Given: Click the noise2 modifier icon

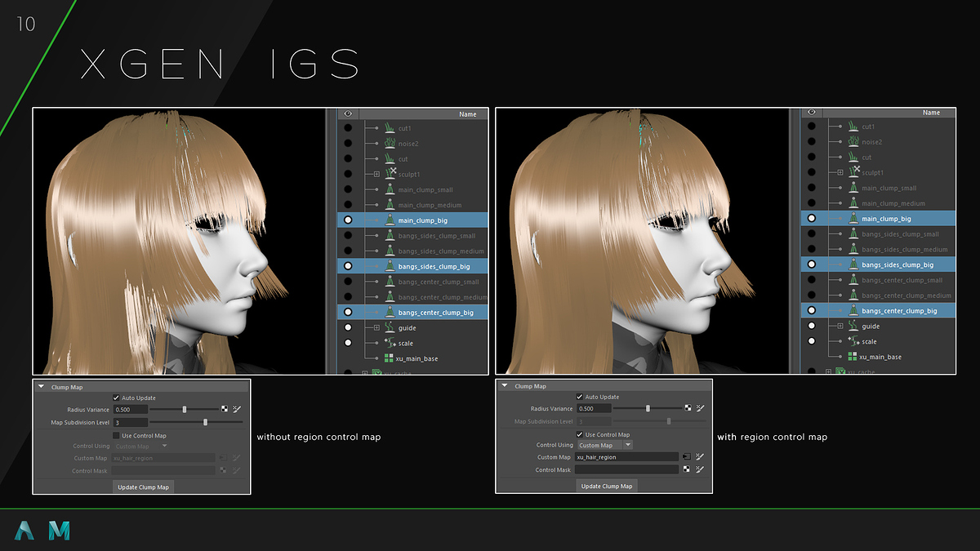Looking at the screenshot, I should point(390,143).
